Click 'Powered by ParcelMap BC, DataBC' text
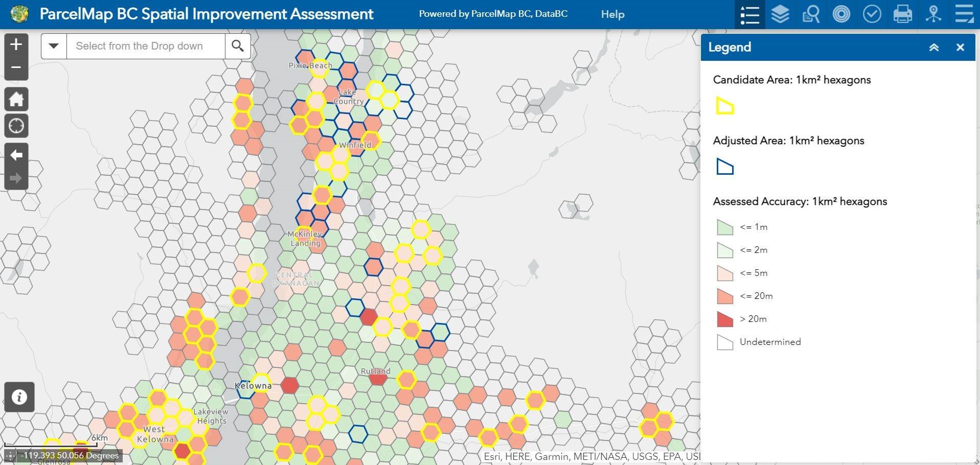Screen dimensions: 980x465 point(493,14)
